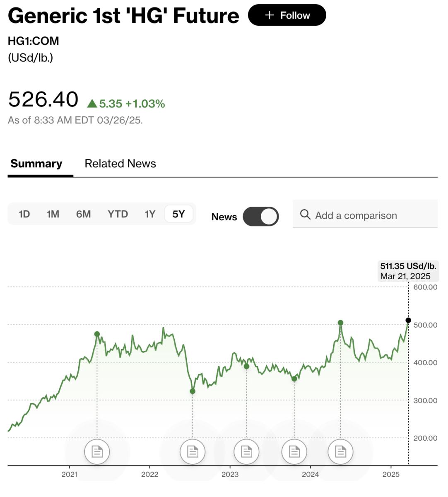Click the black Mar 21, 2025 chart point

point(408,320)
